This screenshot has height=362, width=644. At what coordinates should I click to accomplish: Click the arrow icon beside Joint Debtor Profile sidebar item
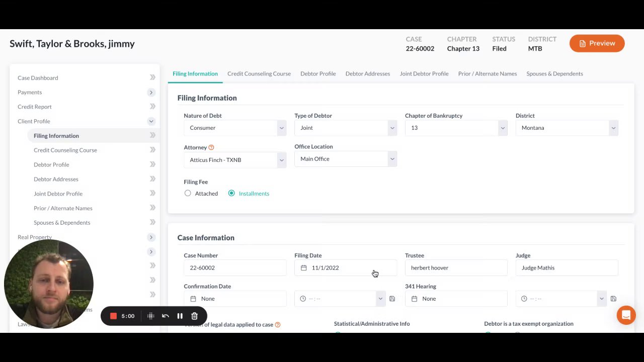[x=152, y=193]
